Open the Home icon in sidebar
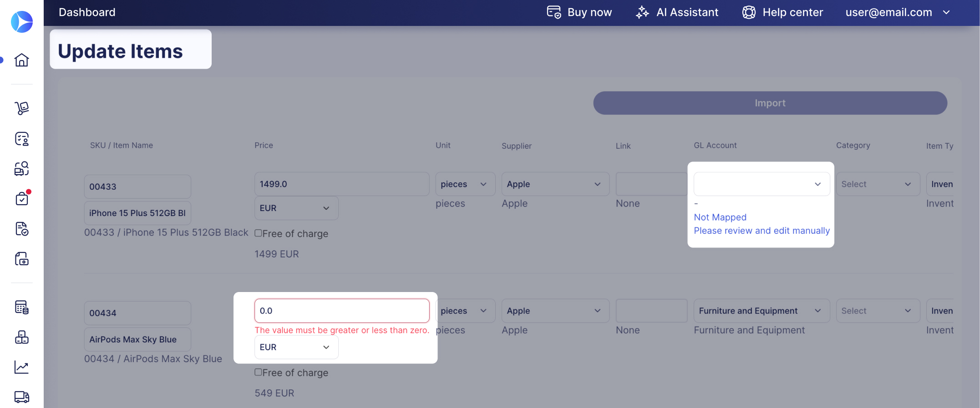This screenshot has height=408, width=980. pyautogui.click(x=21, y=60)
